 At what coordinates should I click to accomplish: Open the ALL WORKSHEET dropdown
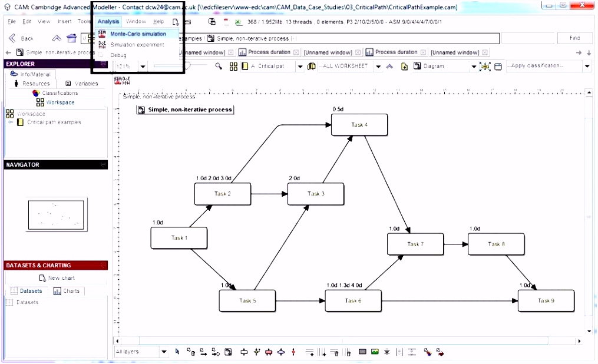(x=378, y=67)
